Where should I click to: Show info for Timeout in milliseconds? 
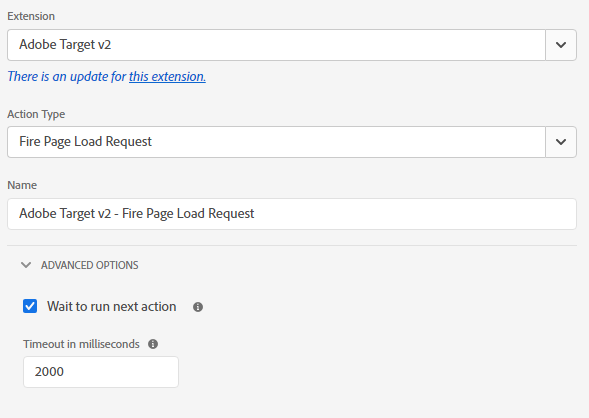point(153,344)
